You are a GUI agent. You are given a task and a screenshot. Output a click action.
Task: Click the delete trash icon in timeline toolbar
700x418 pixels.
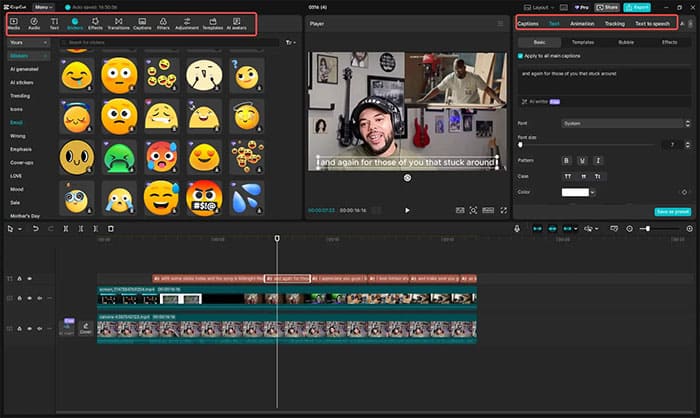(x=111, y=229)
